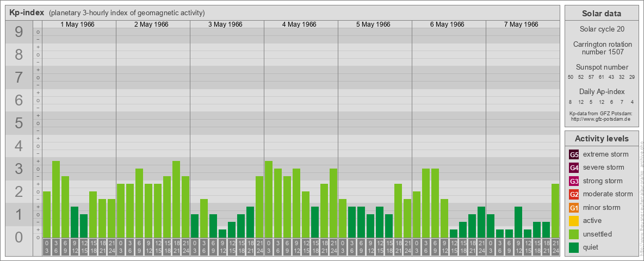
Task: Click the Activity levels panel heading
Action: (x=601, y=139)
